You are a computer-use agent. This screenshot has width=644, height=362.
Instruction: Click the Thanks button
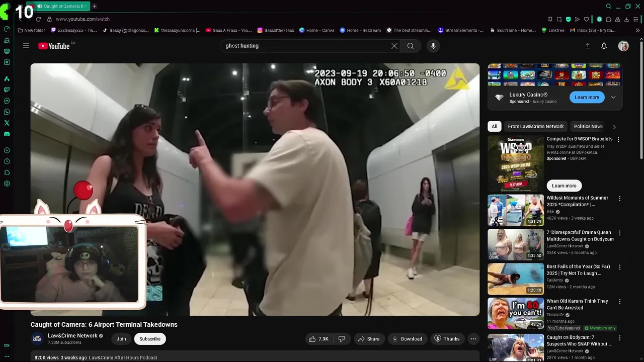pyautogui.click(x=447, y=339)
